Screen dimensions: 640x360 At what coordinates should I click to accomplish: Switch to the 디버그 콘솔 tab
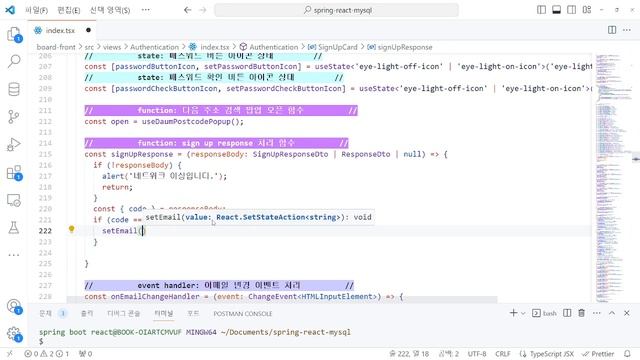tap(123, 313)
